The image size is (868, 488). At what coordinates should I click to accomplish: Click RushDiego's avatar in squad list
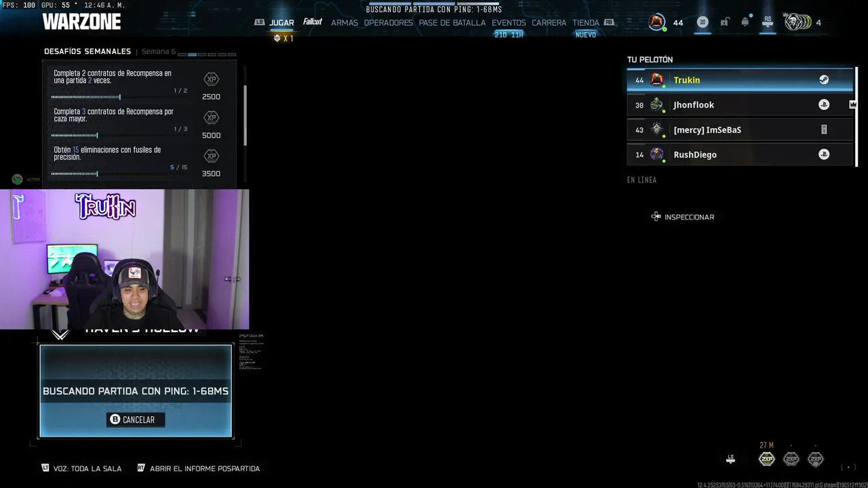[x=656, y=155]
